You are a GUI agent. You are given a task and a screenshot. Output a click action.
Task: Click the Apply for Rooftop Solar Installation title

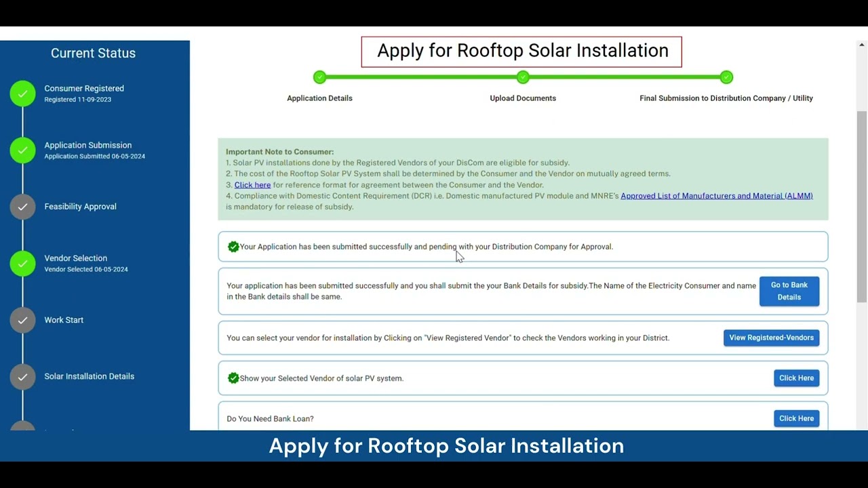pyautogui.click(x=522, y=51)
